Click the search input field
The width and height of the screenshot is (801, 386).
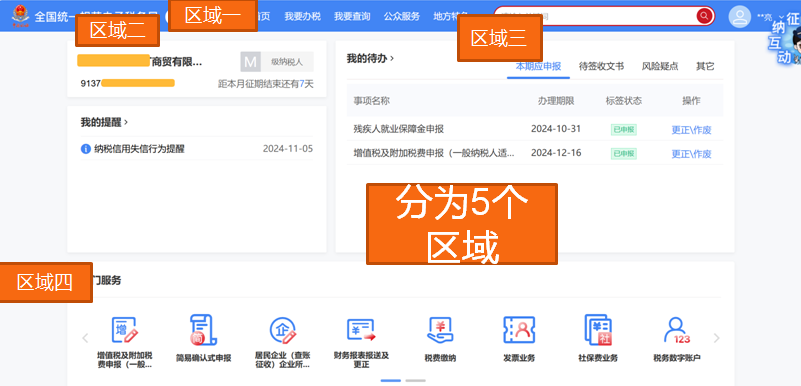(x=595, y=16)
